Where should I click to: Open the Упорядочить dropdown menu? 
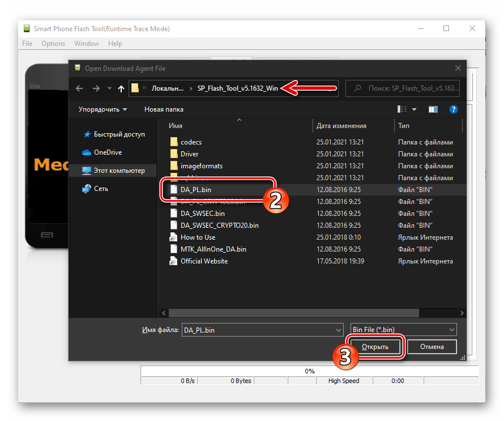102,109
